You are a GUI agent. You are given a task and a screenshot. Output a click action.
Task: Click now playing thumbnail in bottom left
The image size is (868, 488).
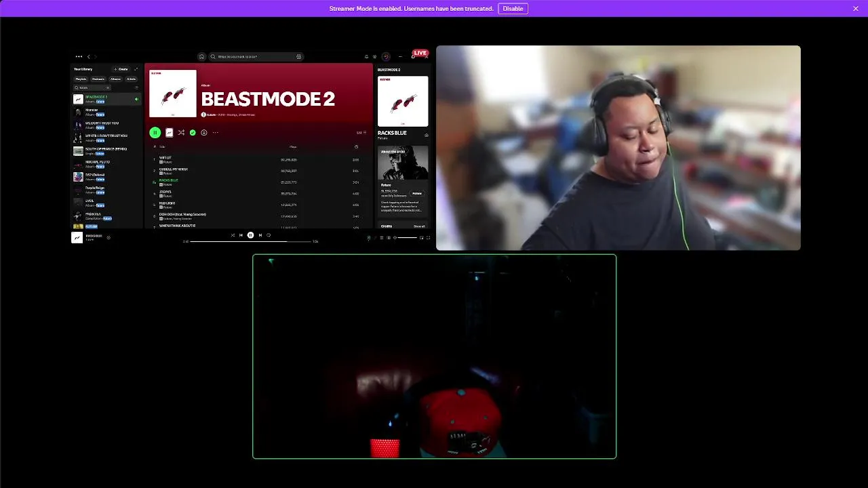(x=77, y=237)
